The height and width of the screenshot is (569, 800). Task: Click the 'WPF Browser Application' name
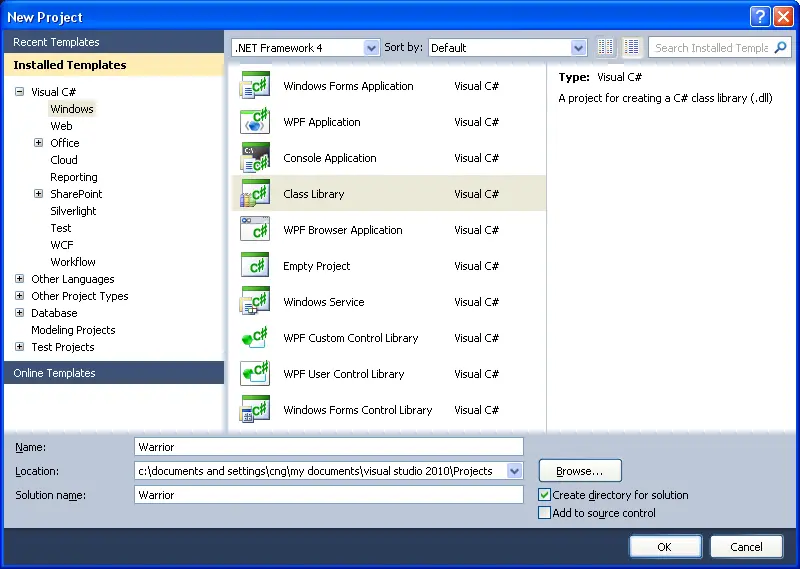[x=342, y=230]
